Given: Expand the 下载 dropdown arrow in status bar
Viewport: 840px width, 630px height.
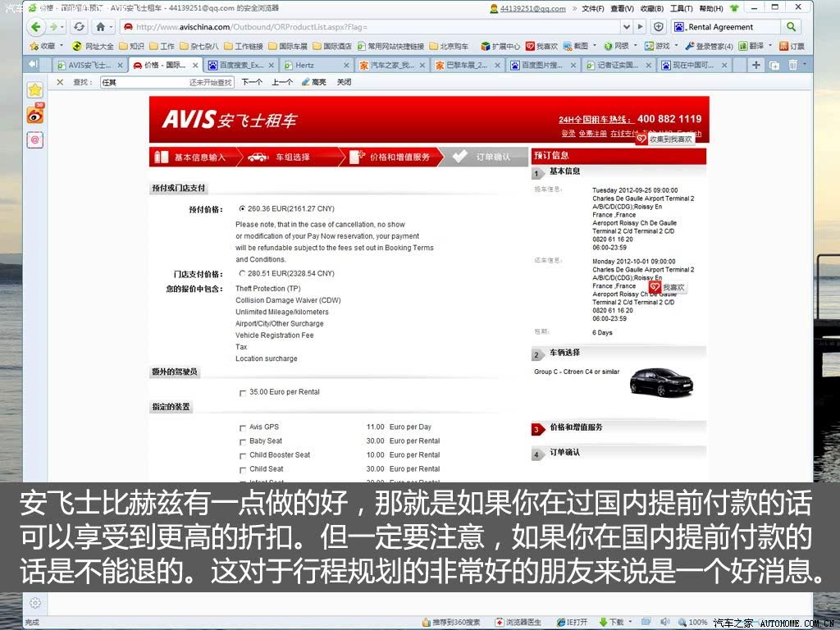Looking at the screenshot, I should pos(631,622).
